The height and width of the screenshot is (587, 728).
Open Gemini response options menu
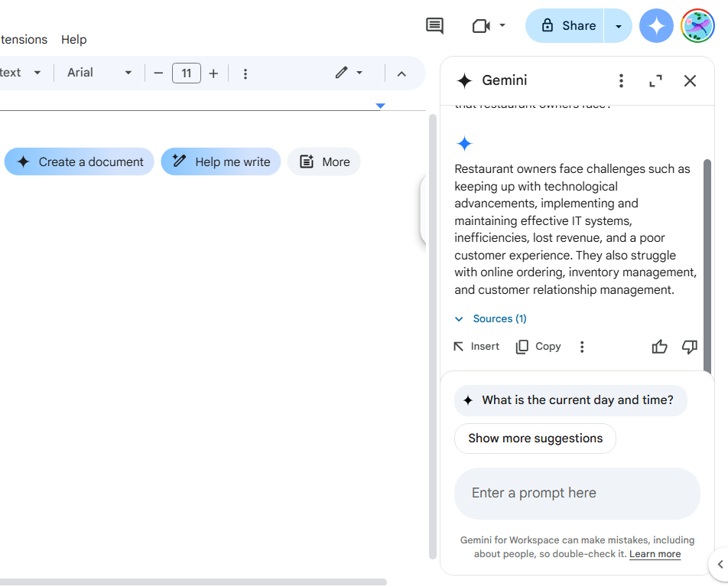582,346
